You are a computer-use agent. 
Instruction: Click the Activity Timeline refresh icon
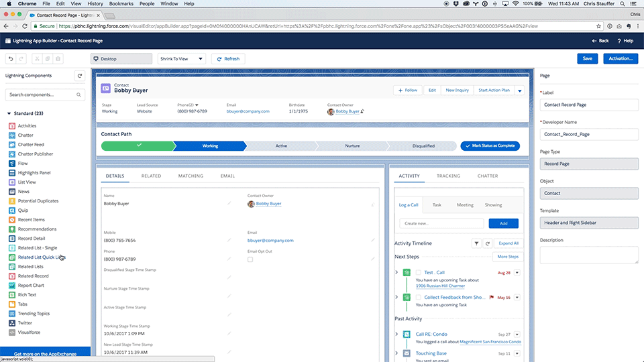(x=488, y=243)
